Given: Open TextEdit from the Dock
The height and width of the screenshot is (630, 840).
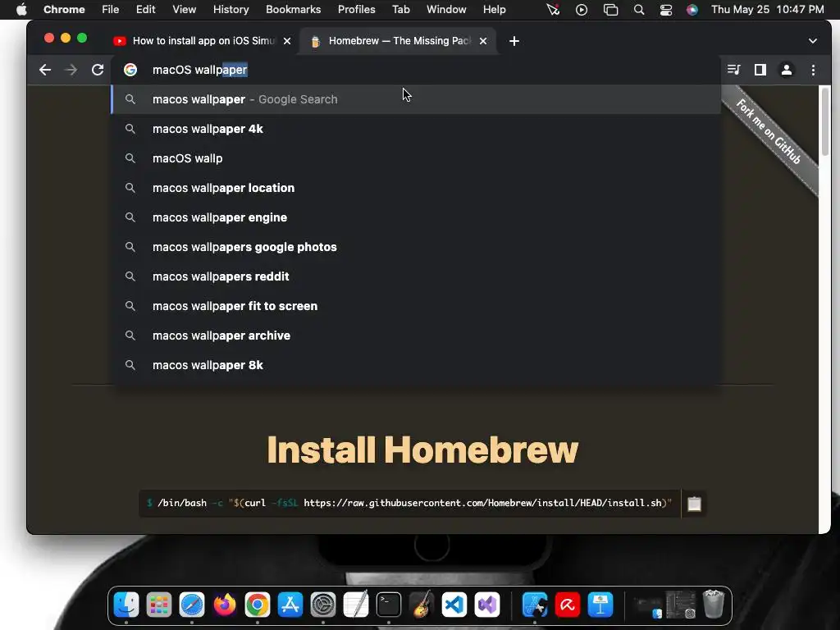Looking at the screenshot, I should (x=356, y=605).
